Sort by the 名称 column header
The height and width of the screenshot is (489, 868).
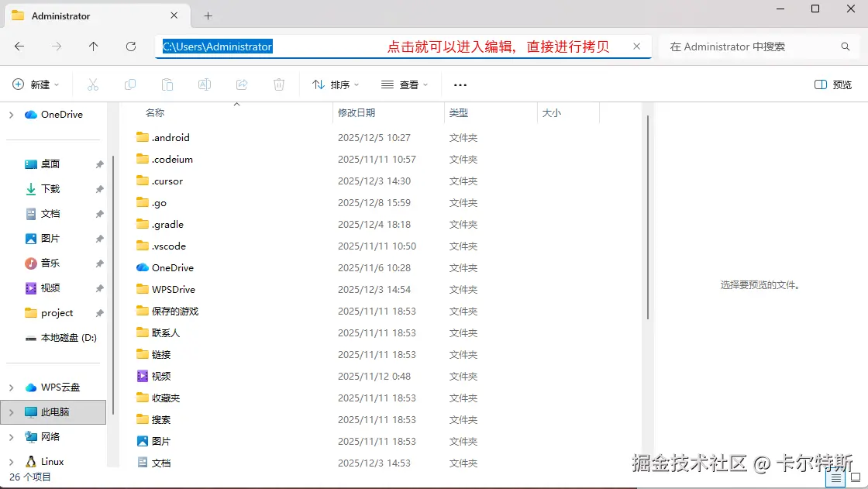click(x=155, y=113)
